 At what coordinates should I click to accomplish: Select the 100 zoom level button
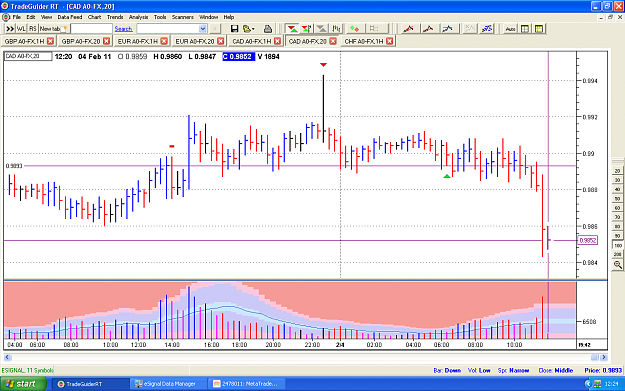tap(617, 245)
